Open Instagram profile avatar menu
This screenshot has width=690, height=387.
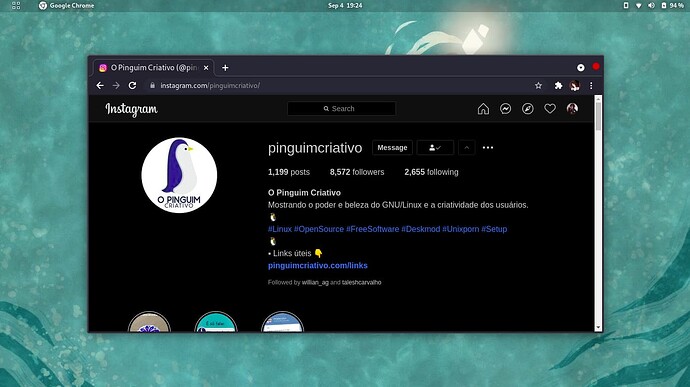click(x=572, y=109)
